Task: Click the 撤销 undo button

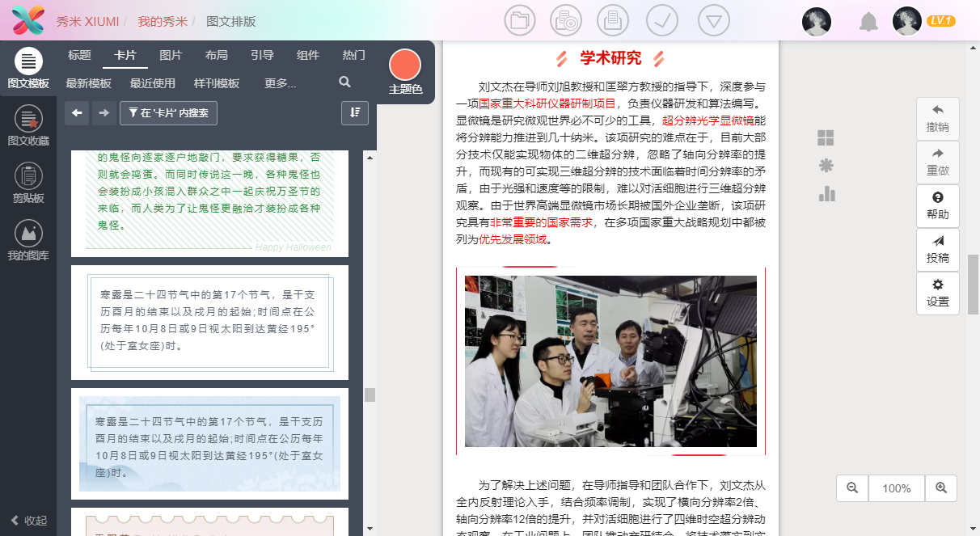Action: click(938, 119)
